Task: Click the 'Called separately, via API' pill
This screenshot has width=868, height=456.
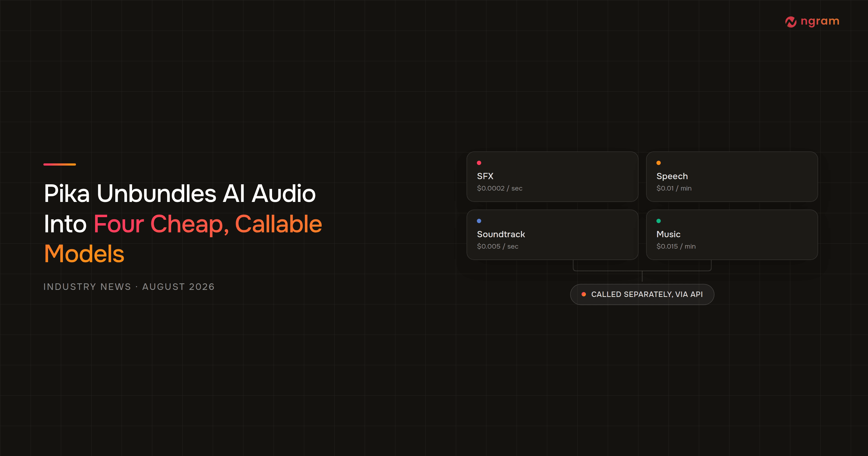Action: tap(642, 294)
